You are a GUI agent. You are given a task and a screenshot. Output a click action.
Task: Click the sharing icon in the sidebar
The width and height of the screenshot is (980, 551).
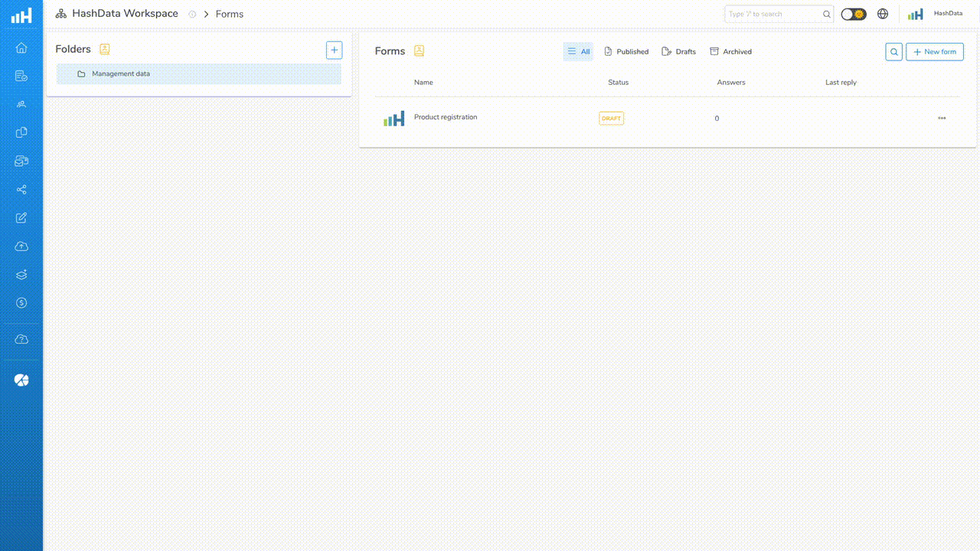point(21,189)
